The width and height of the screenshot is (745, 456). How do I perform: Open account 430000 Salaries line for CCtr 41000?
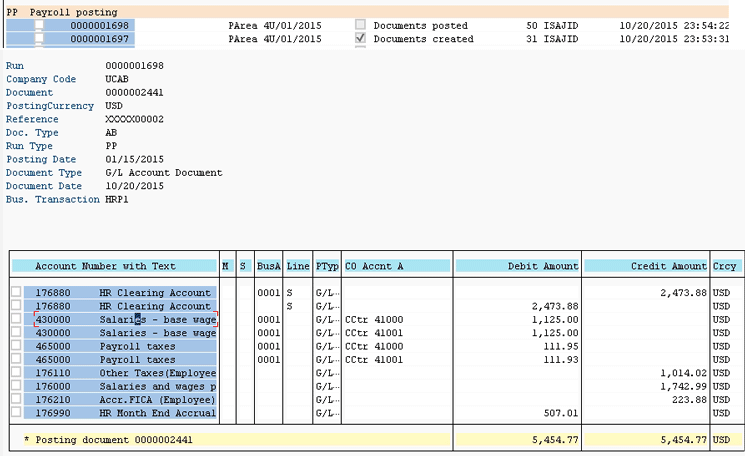pos(126,320)
